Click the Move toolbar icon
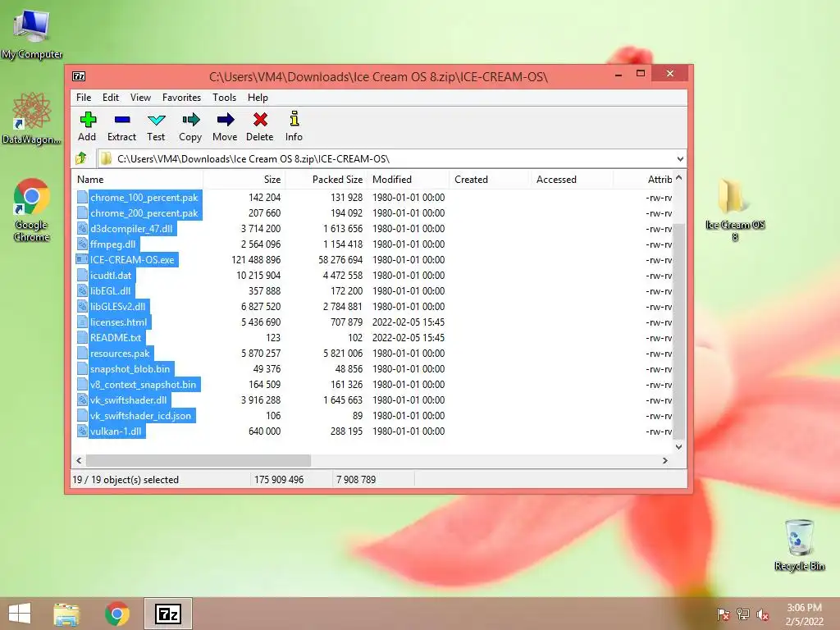 [226, 120]
